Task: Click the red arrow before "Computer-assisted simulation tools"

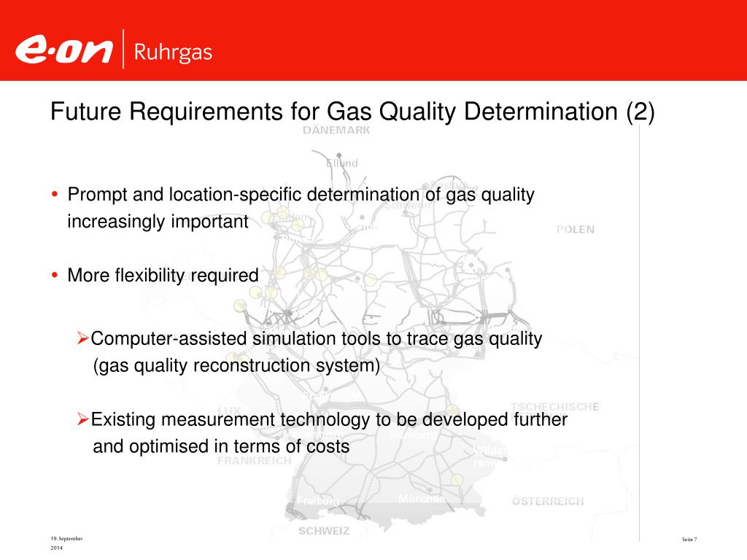Action: click(83, 338)
